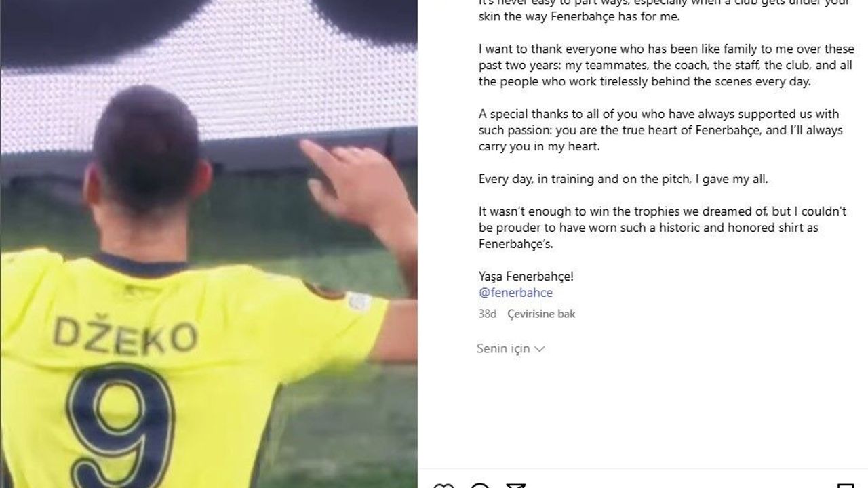Share the post using the paper plane icon

pos(516,485)
